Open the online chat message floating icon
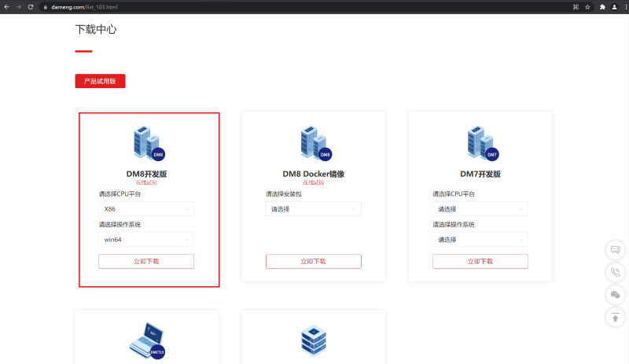This screenshot has width=629, height=364. 616,250
